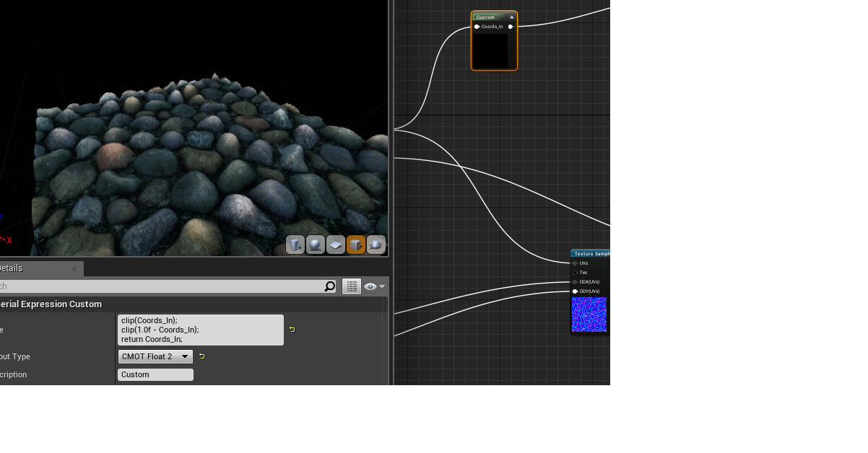868x453 pixels.
Task: Set preview mesh to sphere
Action: click(x=315, y=245)
